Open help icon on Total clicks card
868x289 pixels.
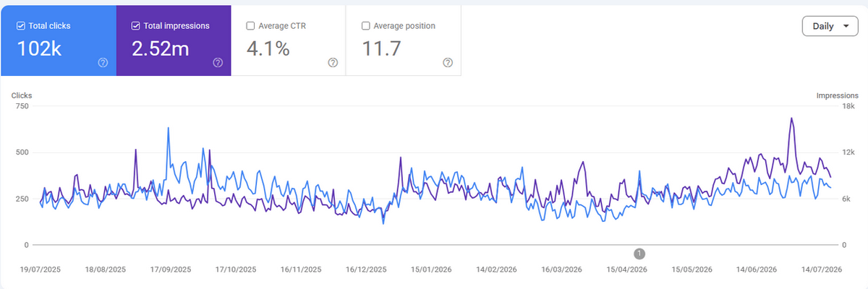pos(103,63)
